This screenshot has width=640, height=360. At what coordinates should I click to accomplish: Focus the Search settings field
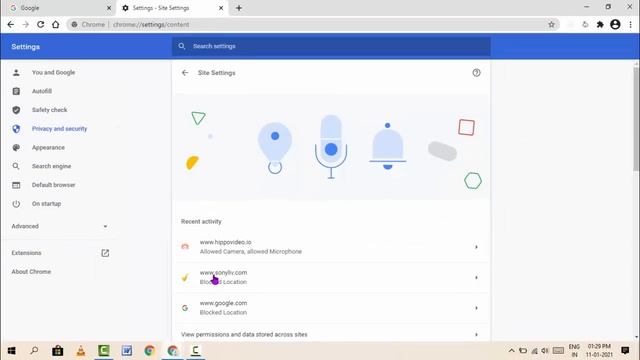[x=331, y=46]
